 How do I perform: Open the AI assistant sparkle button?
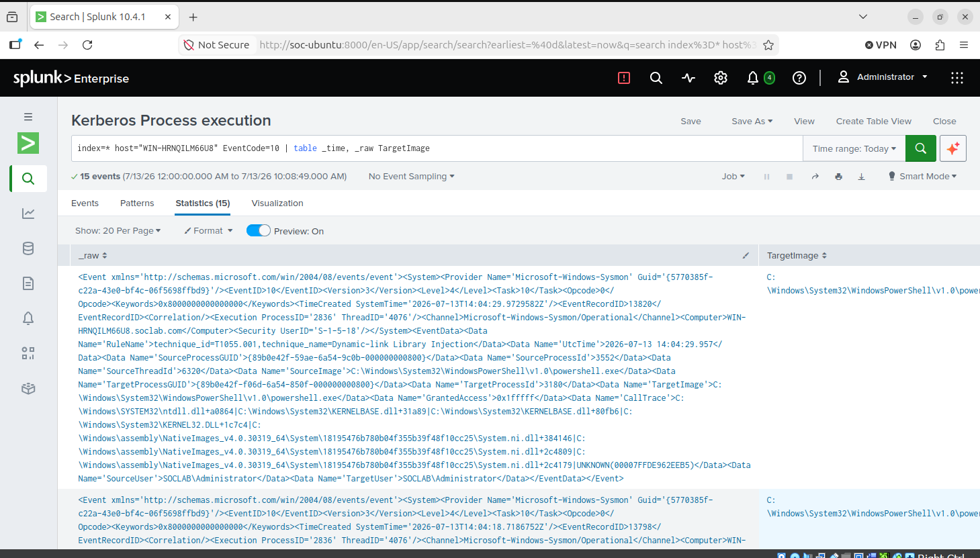953,148
